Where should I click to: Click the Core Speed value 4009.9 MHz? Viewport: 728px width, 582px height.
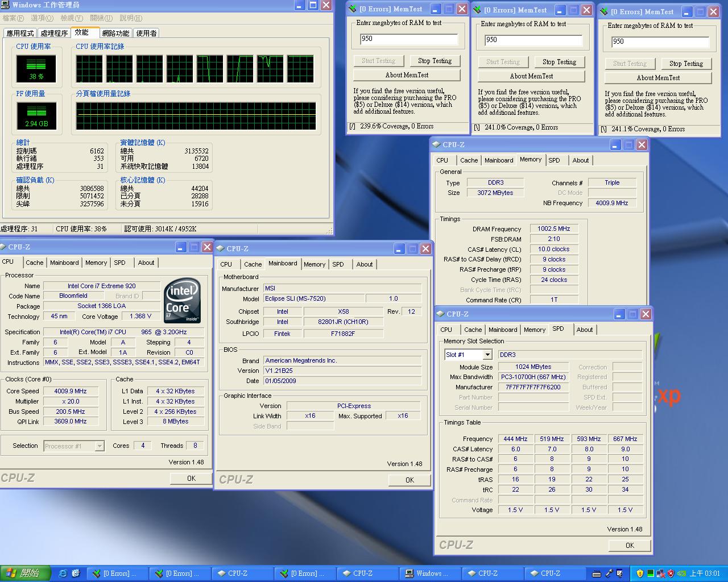click(71, 391)
